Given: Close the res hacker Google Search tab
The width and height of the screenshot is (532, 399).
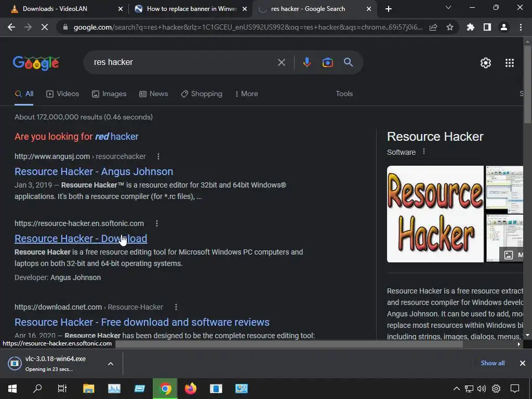Looking at the screenshot, I should click(x=369, y=9).
